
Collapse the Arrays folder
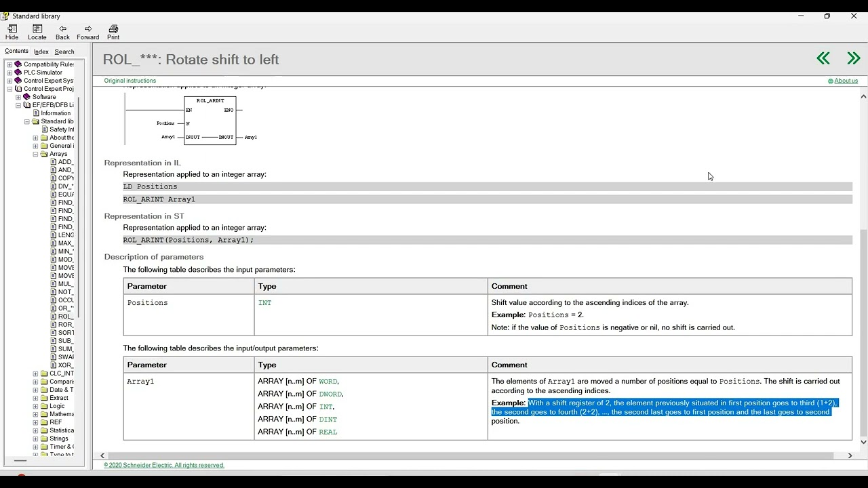pos(35,154)
